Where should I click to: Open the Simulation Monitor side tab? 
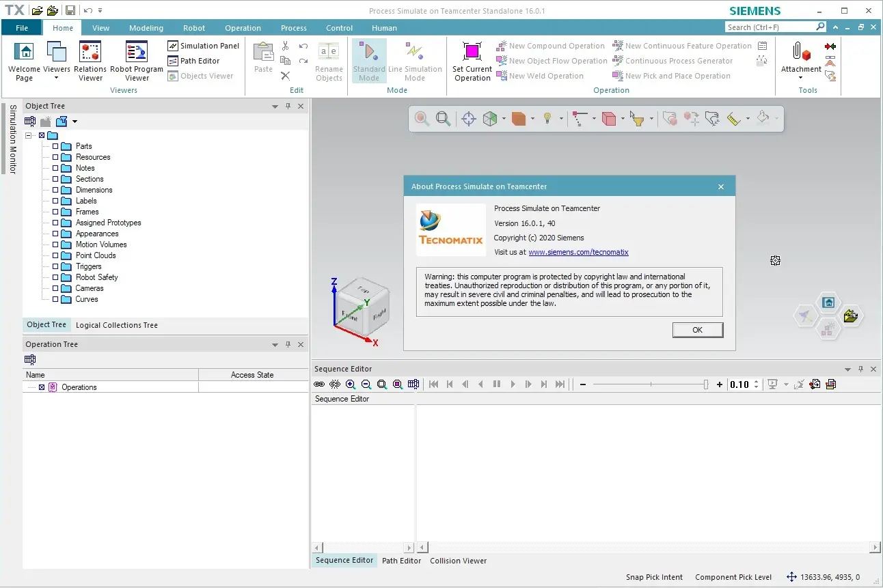point(12,139)
